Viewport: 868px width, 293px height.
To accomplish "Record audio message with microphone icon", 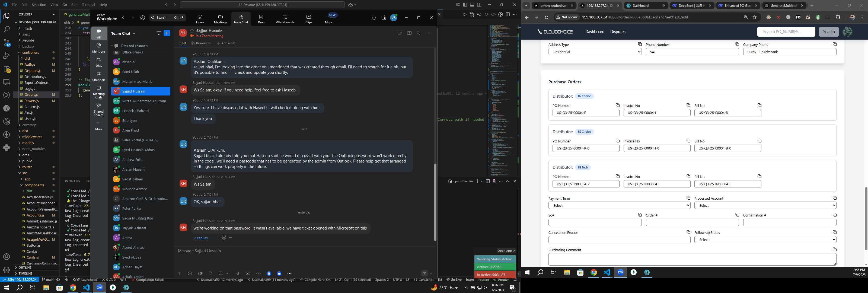I will (238, 273).
